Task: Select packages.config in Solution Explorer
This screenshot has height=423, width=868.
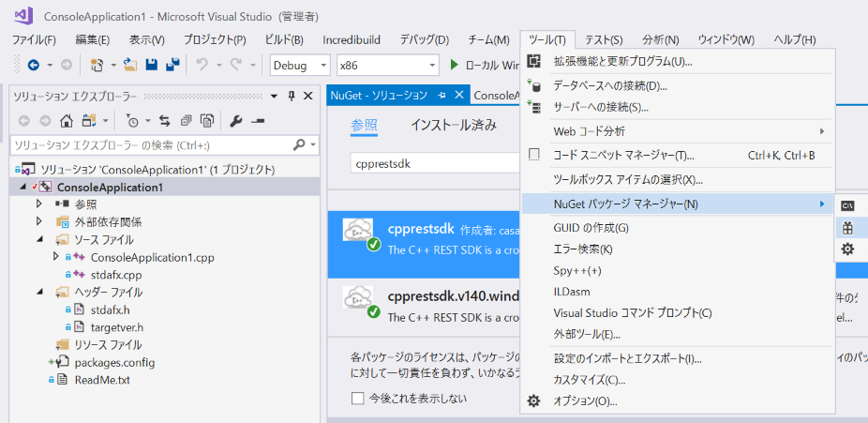Action: pyautogui.click(x=114, y=363)
